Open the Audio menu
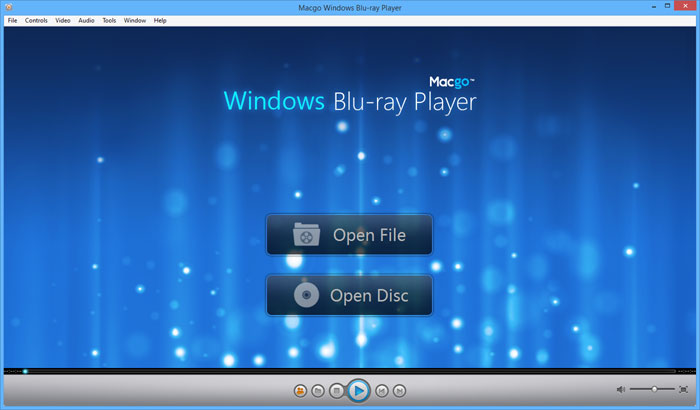This screenshot has height=410, width=700. [x=86, y=21]
